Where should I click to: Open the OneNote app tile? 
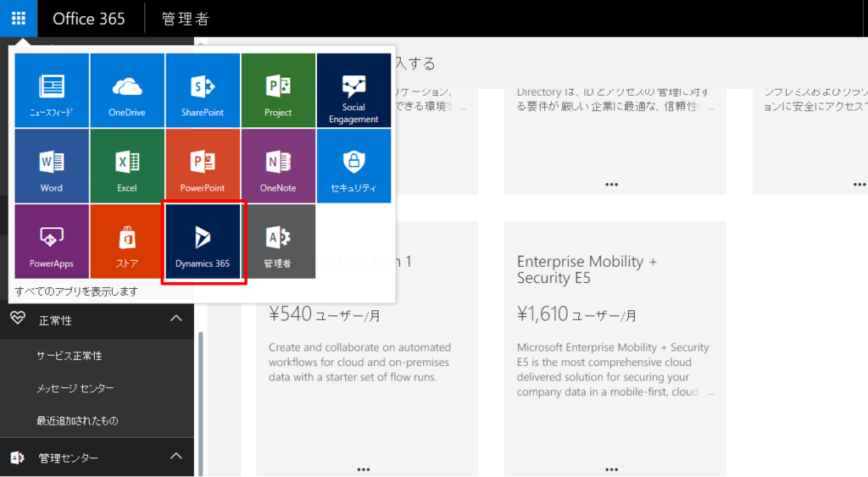pyautogui.click(x=278, y=166)
